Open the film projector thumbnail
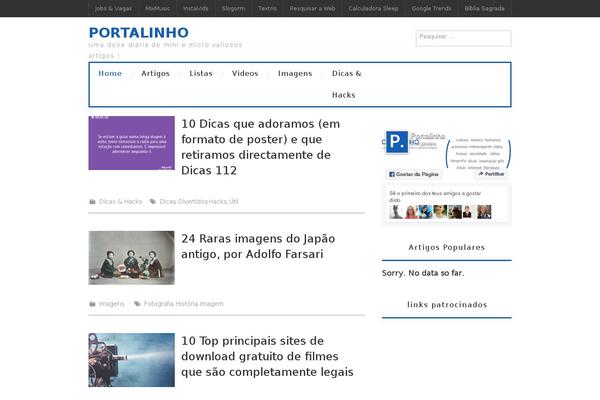Screen dimensions: 600x400 (132, 360)
